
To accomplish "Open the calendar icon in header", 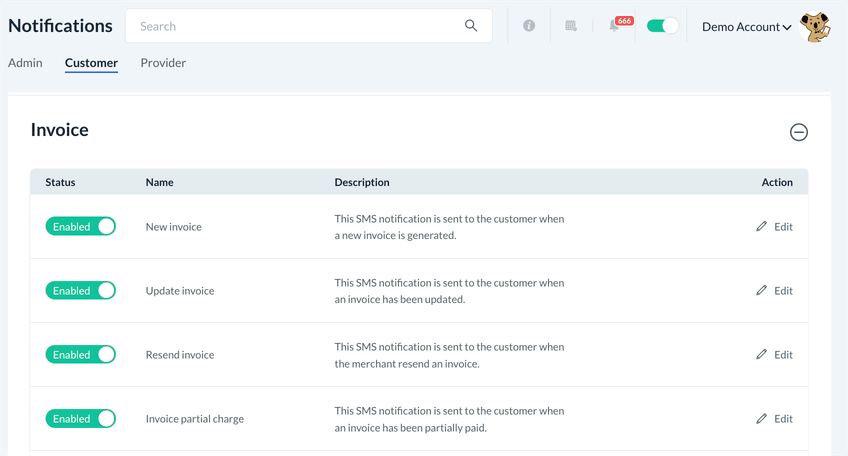I will click(x=571, y=26).
